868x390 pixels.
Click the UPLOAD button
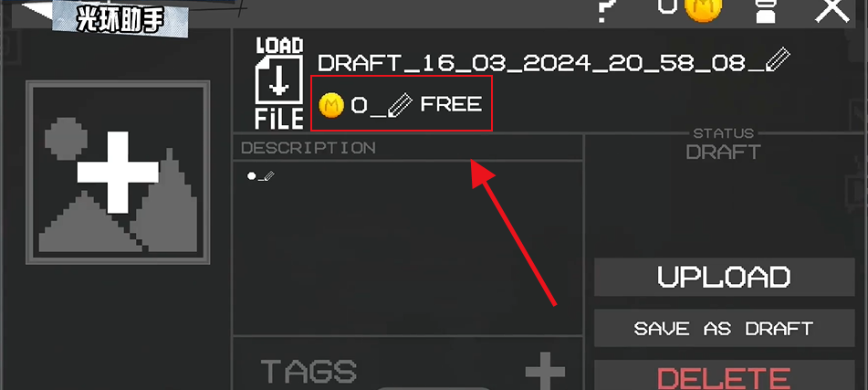tap(724, 277)
